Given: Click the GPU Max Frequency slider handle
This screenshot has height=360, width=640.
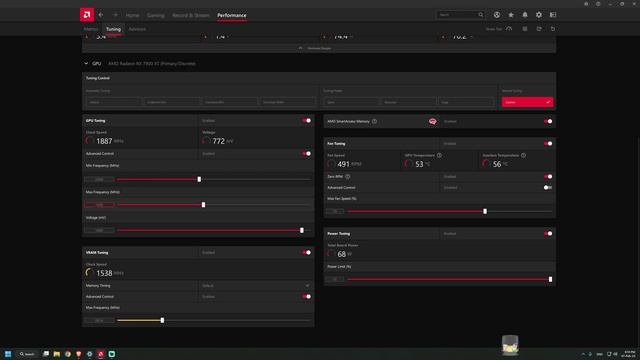Looking at the screenshot, I should [x=203, y=204].
